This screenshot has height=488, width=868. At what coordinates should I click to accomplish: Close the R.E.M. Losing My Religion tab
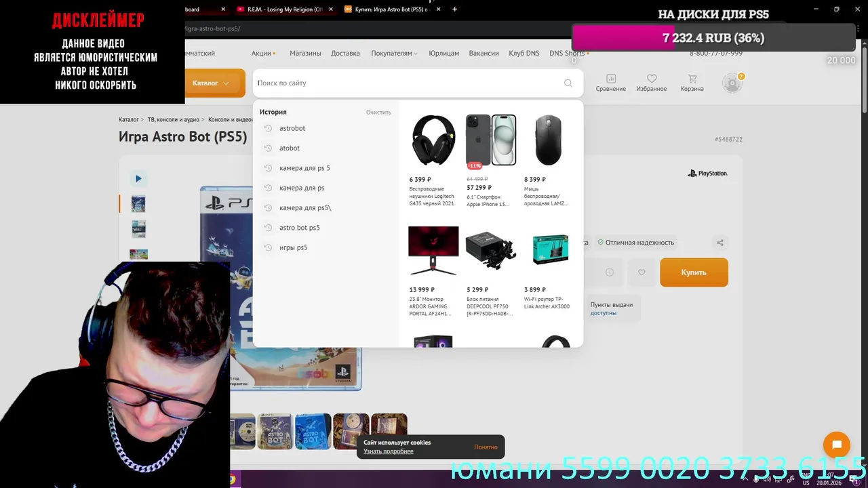330,9
